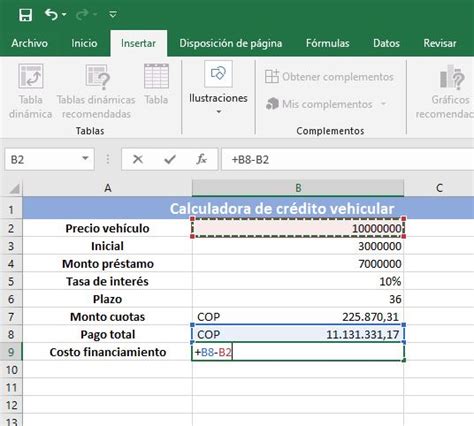Viewport: 474px width, 426px height.
Task: Click the Gráficos recomendados icon
Action: tap(452, 77)
